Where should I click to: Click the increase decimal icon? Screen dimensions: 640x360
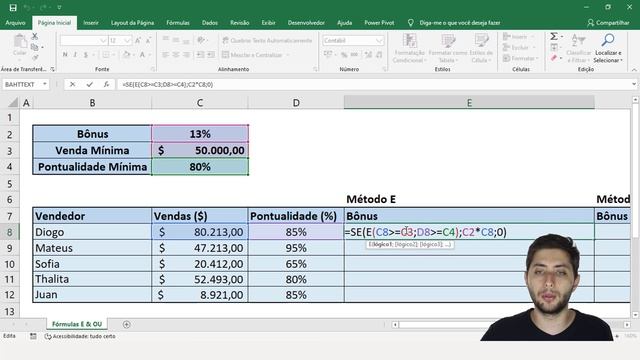click(368, 55)
